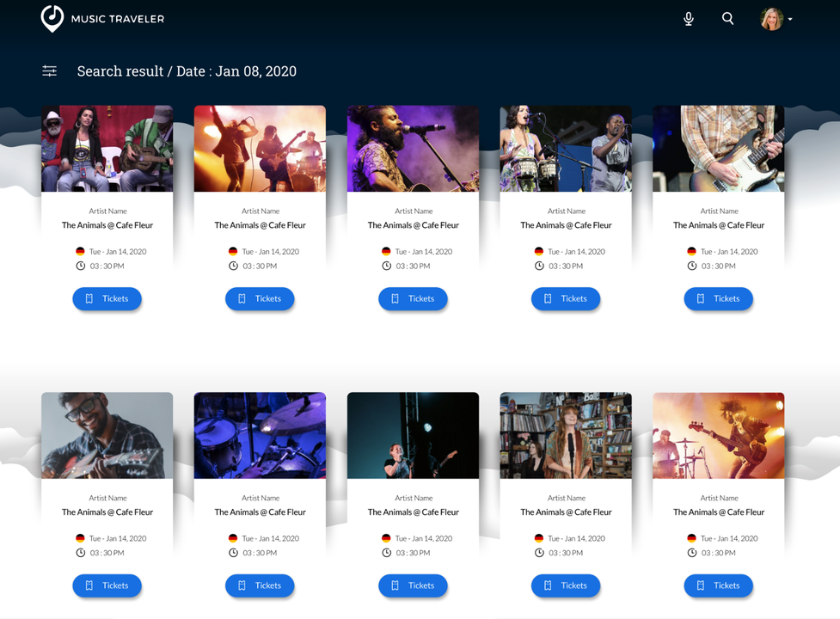Click German flag icon on first card
This screenshot has width=840, height=619.
[x=80, y=252]
